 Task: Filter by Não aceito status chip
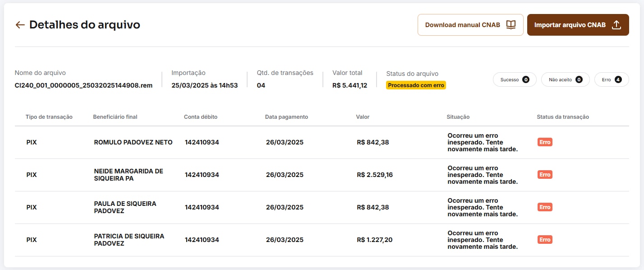point(565,79)
